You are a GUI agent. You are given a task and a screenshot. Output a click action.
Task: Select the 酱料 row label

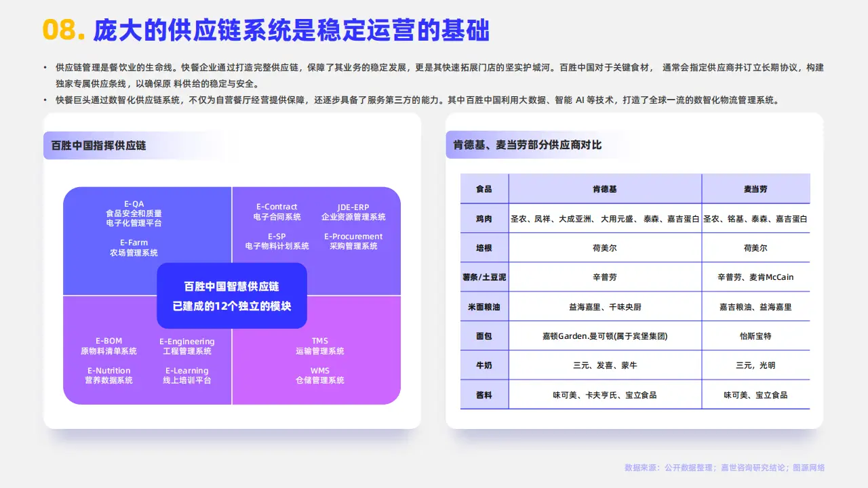coord(484,394)
